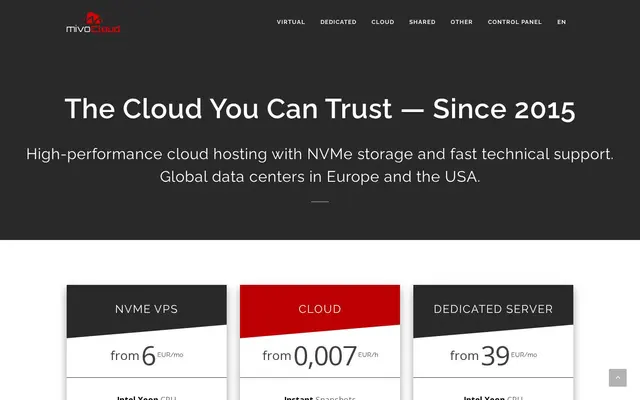Screen dimensions: 640x400
Task: Expand the EN language selector
Action: [x=562, y=22]
